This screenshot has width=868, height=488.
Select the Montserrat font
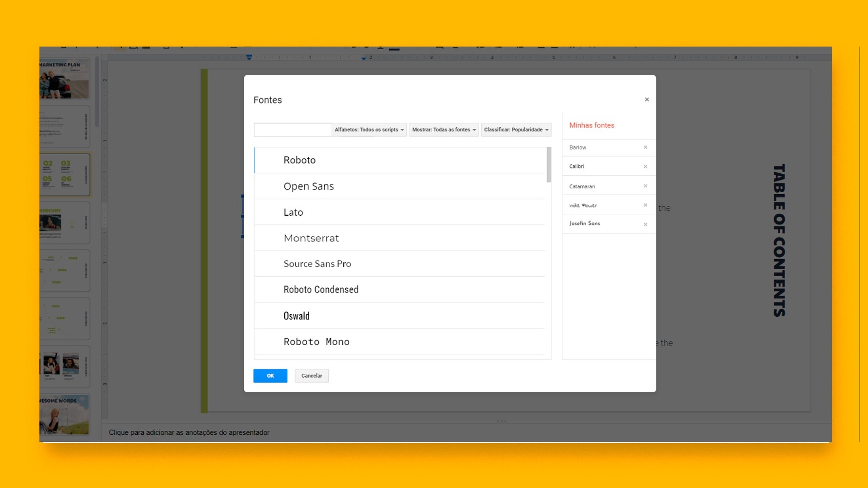pyautogui.click(x=400, y=238)
